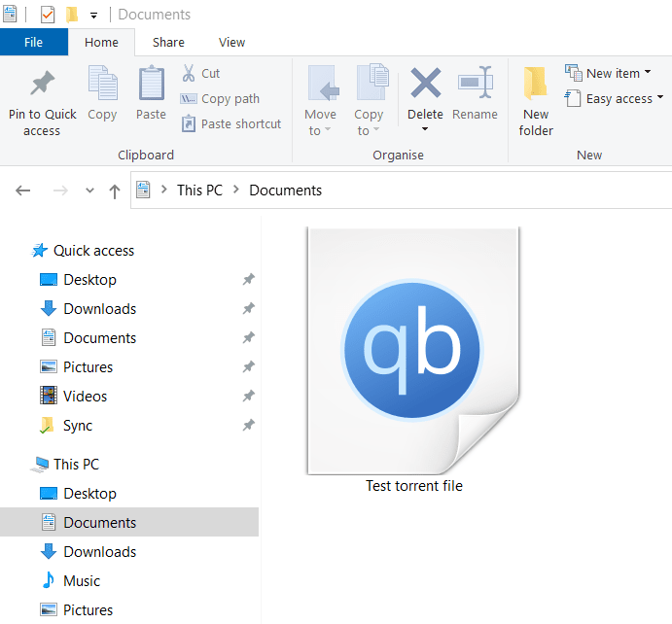Click Properties icon in quick access toolbar
Screen dimensions: 672x624
[48, 15]
